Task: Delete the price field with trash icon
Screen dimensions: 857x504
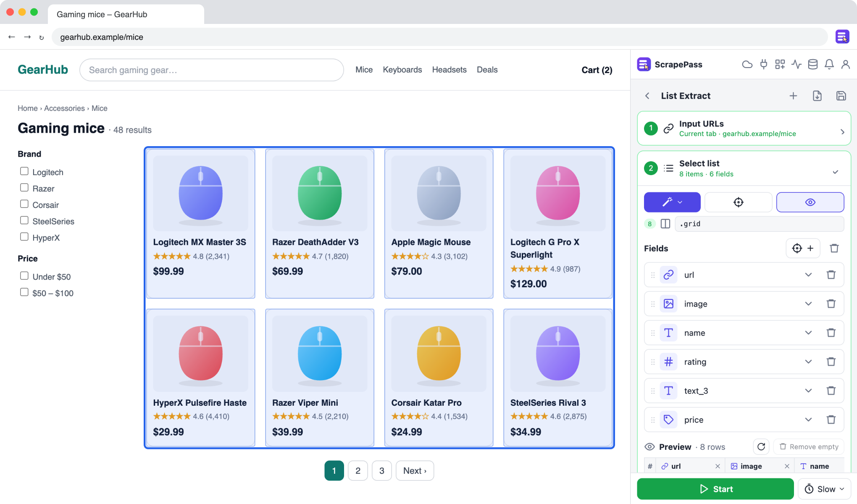Action: click(831, 420)
